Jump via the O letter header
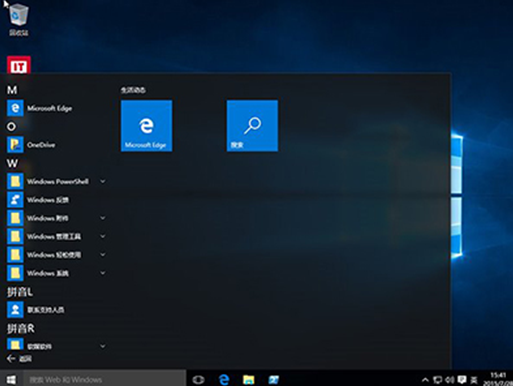 (x=11, y=127)
